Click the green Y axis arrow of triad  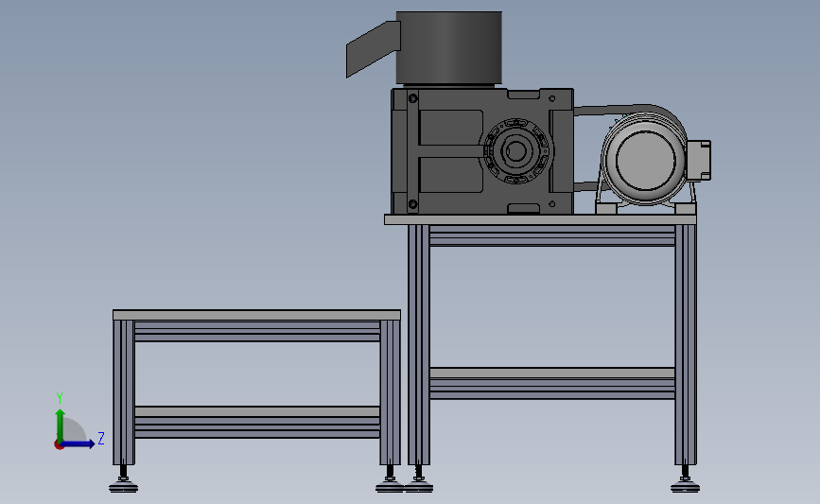[61, 425]
